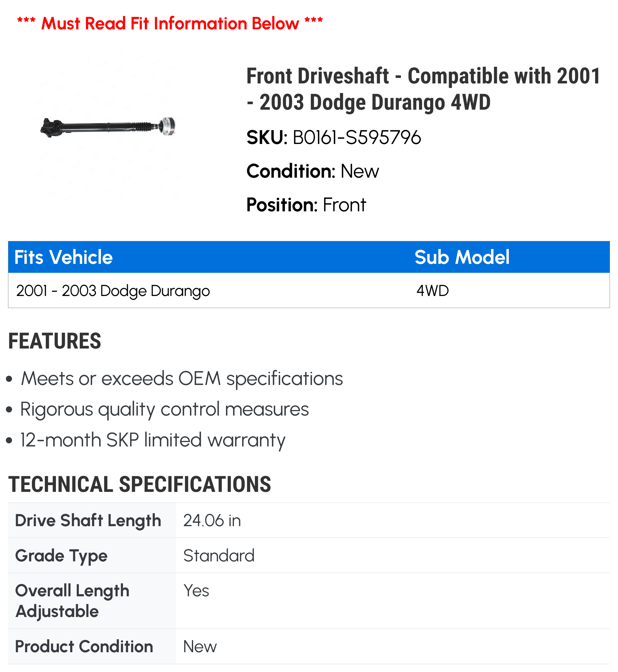Click the Fits Vehicle column header
The height and width of the screenshot is (672, 618).
point(64,257)
